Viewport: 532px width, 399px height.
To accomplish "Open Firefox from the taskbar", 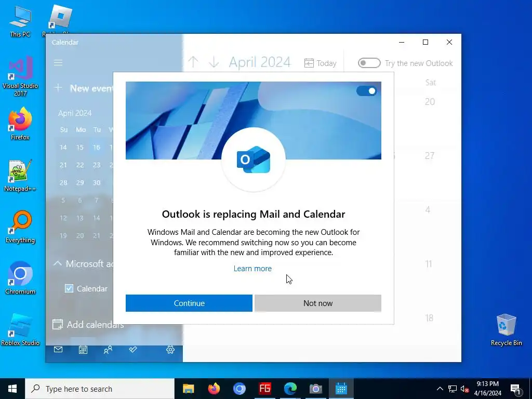I will (214, 389).
